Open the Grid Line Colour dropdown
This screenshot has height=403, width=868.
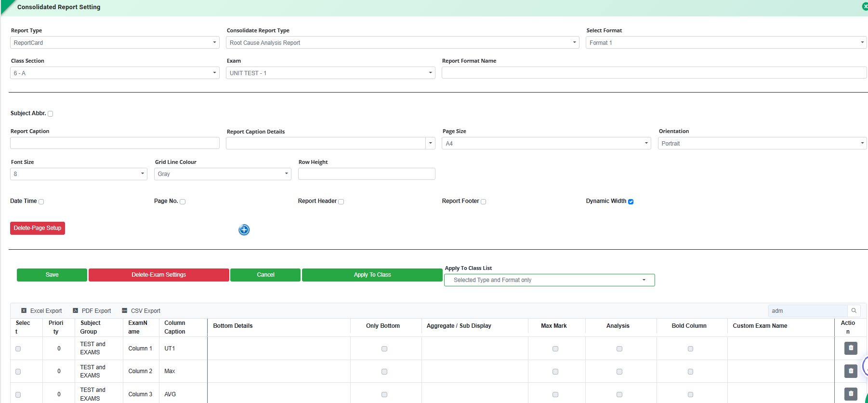point(223,174)
